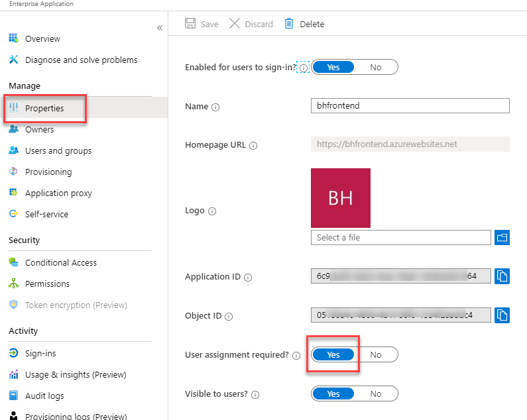Viewport: 527px width, 420px height.
Task: Open the Provisioning menu item
Action: (48, 172)
